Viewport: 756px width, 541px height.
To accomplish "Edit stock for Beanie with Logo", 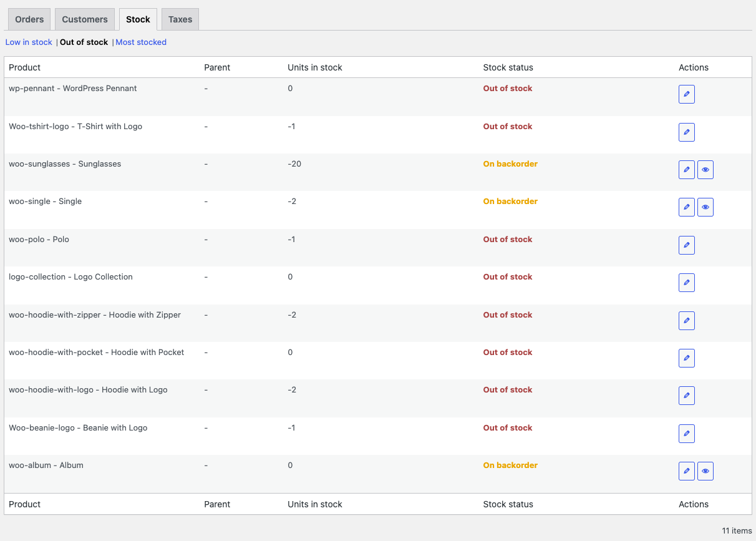I will 686,433.
